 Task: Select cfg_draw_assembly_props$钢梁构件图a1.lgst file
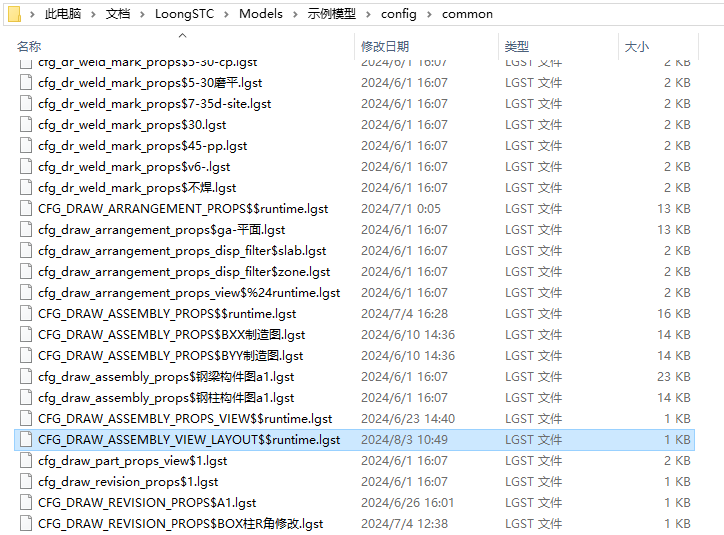[x=166, y=377]
